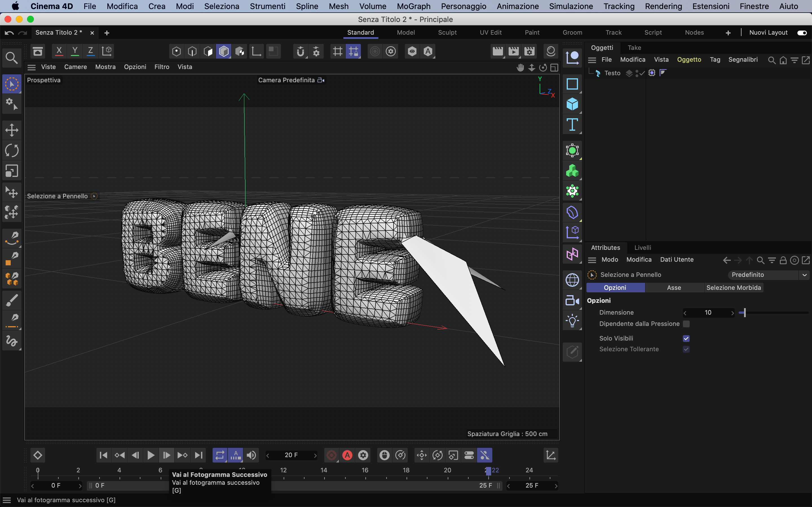
Task: Click the Render Settings clapperboard icon
Action: point(529,51)
